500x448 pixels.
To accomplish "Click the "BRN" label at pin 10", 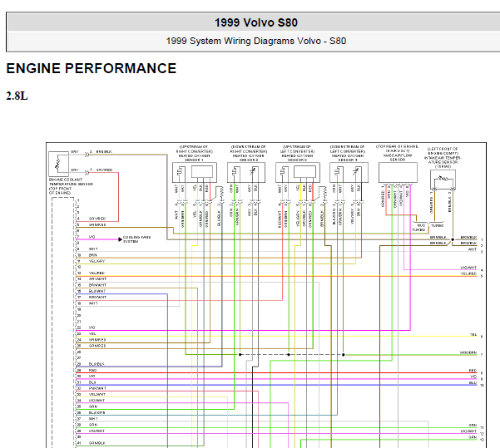I will pyautogui.click(x=92, y=255).
